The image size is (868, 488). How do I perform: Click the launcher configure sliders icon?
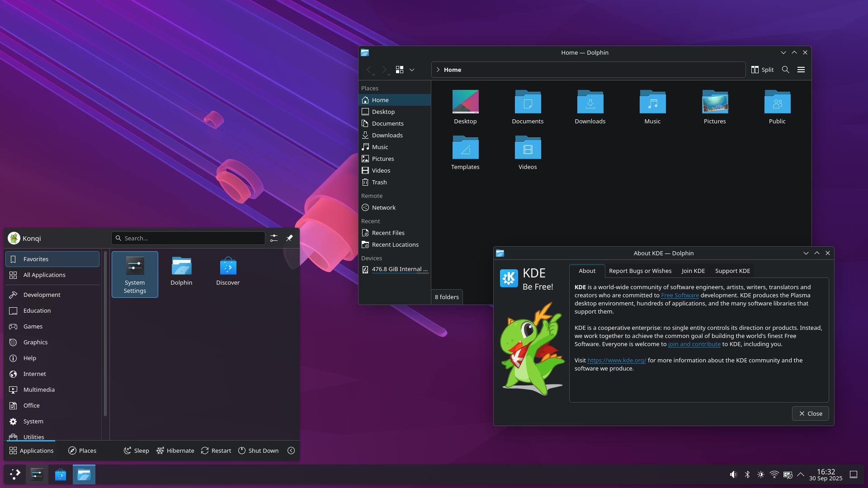pos(274,238)
